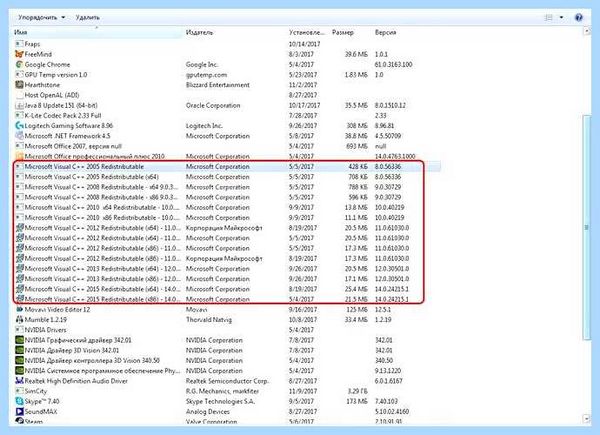Click the SimCity icon
600x435 pixels.
[19, 391]
